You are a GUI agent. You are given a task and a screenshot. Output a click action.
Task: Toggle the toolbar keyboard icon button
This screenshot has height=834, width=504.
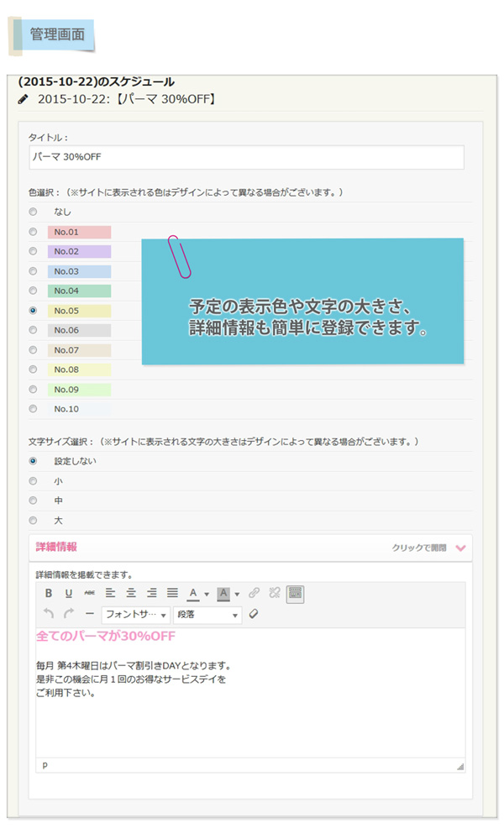tap(295, 593)
